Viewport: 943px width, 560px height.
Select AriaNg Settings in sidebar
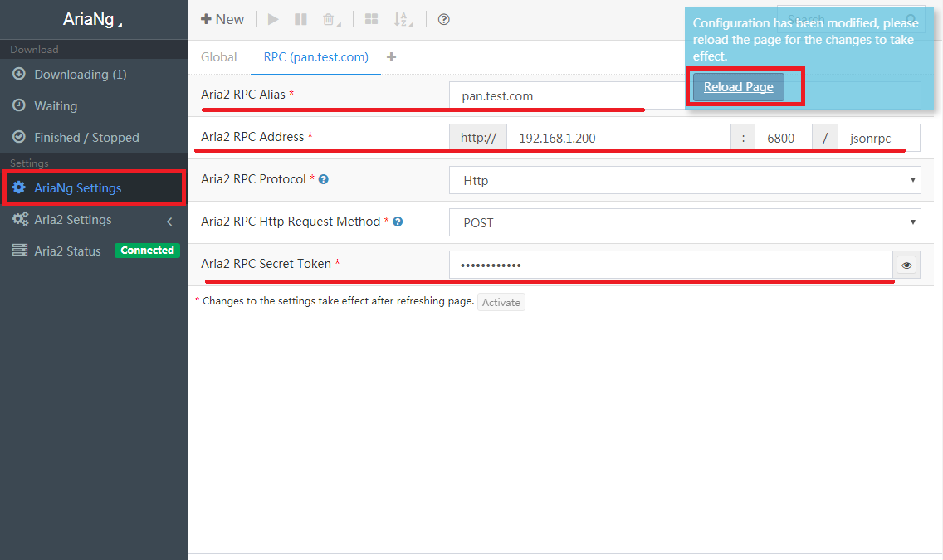[94, 188]
